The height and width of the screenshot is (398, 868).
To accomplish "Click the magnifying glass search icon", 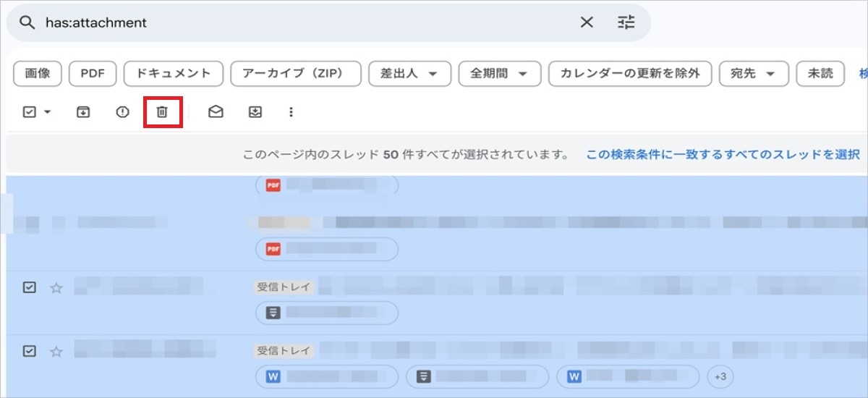I will point(27,22).
